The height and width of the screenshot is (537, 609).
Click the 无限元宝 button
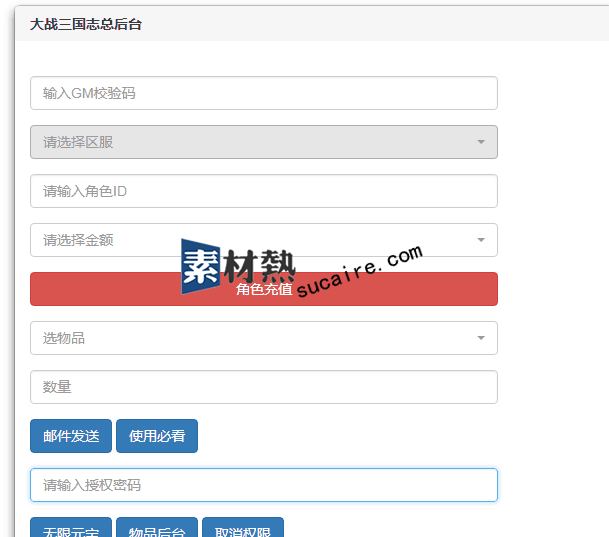point(71,529)
